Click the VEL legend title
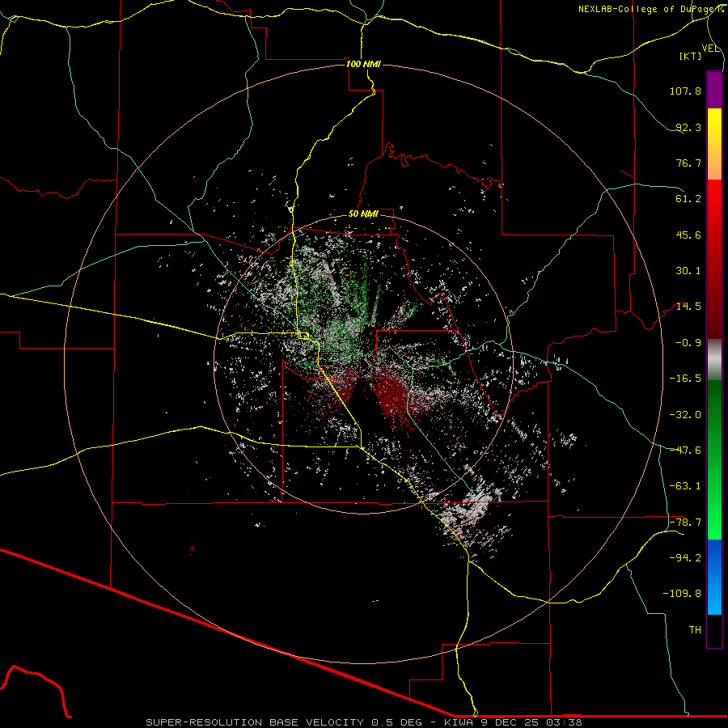The width and height of the screenshot is (728, 728). [x=710, y=49]
